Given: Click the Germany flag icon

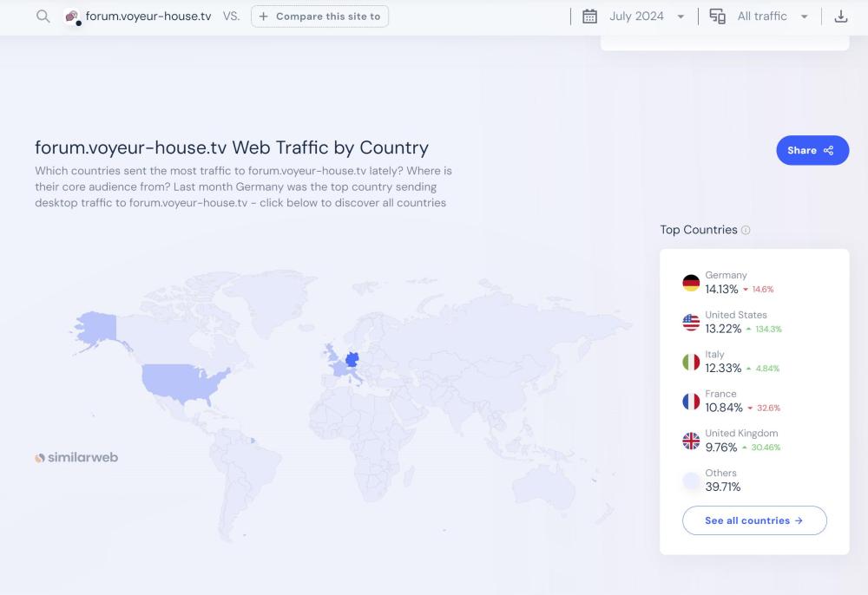Looking at the screenshot, I should [x=691, y=283].
